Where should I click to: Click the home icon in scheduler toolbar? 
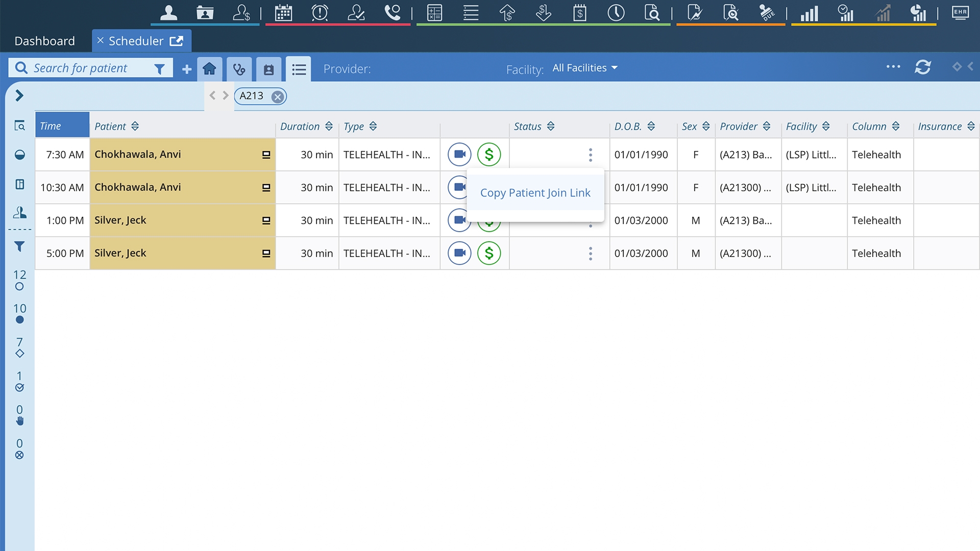(x=209, y=69)
